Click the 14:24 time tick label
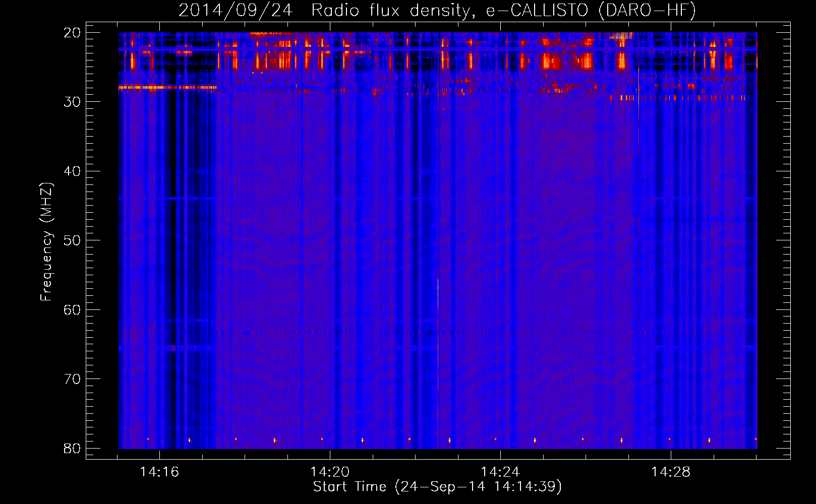 coord(500,472)
